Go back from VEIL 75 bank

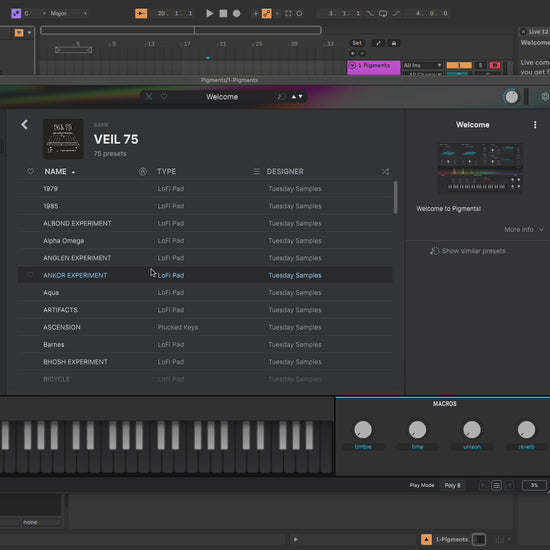[x=24, y=125]
